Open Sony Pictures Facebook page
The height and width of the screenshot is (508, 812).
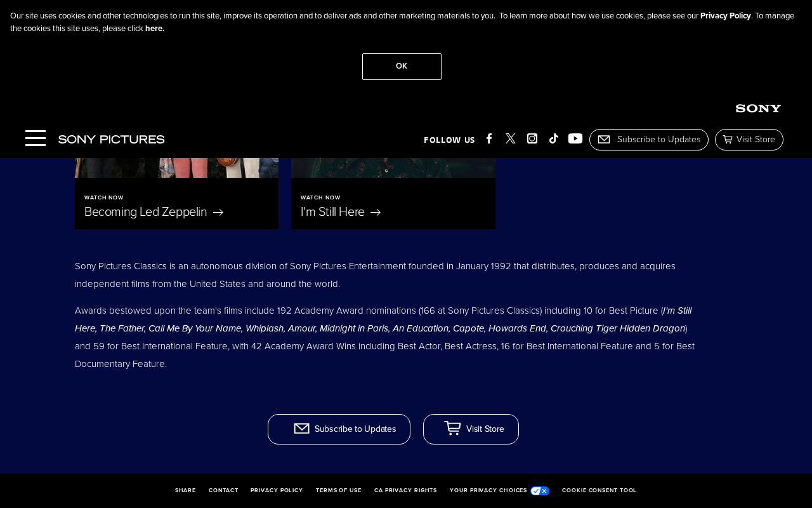pos(489,138)
